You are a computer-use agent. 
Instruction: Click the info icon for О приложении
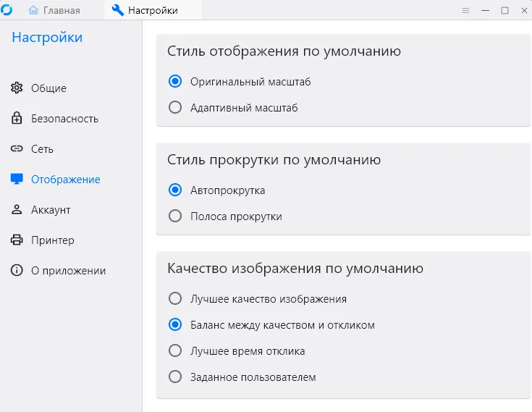click(x=17, y=271)
